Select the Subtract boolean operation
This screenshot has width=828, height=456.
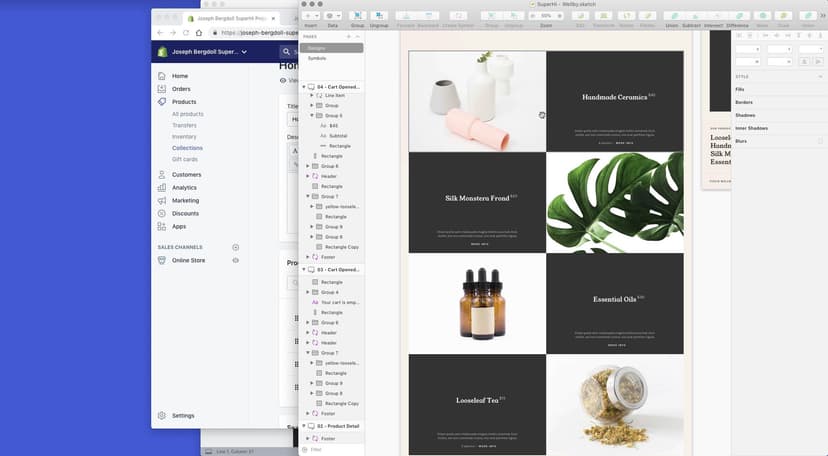coord(692,16)
